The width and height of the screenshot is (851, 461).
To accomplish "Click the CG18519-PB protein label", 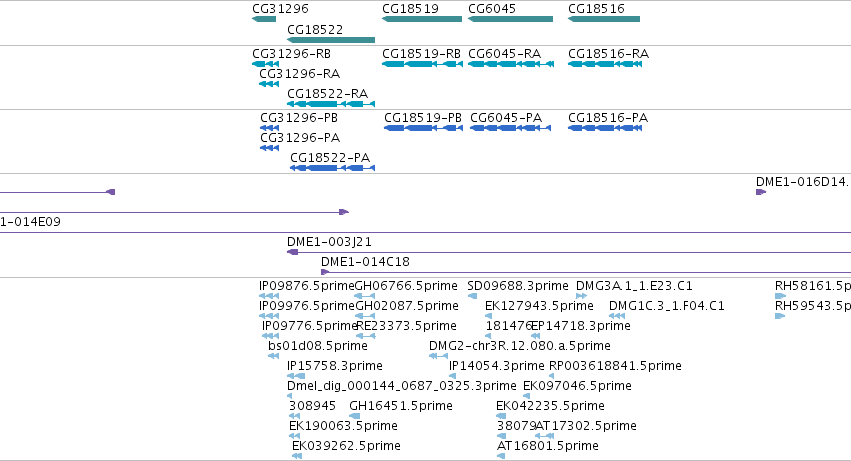I will pyautogui.click(x=423, y=118).
